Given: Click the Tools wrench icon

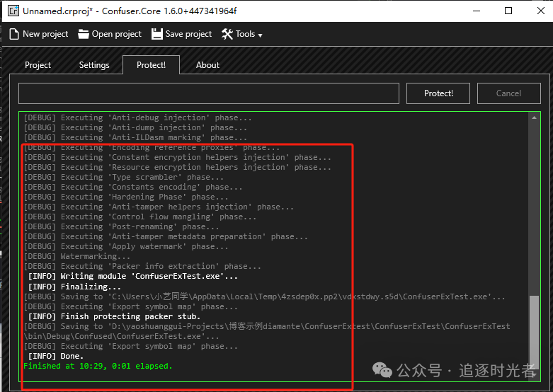Looking at the screenshot, I should pyautogui.click(x=227, y=34).
